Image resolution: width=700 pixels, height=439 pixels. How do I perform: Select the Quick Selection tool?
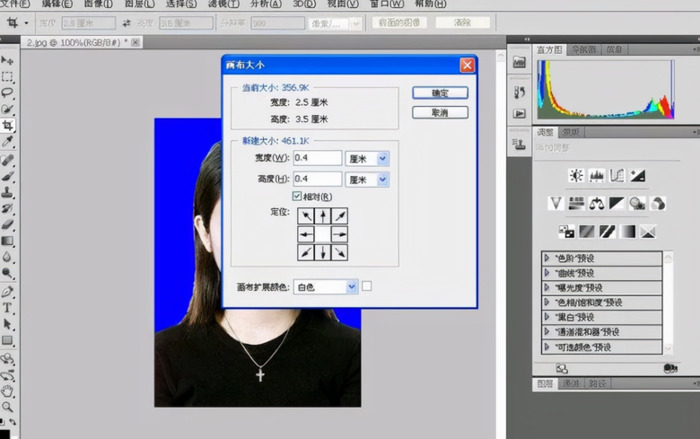[x=7, y=109]
